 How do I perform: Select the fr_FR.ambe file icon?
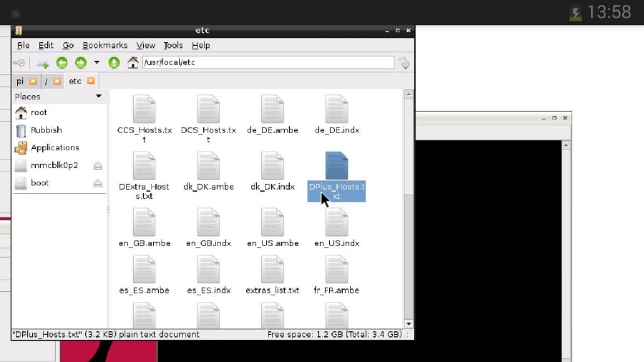pyautogui.click(x=336, y=270)
